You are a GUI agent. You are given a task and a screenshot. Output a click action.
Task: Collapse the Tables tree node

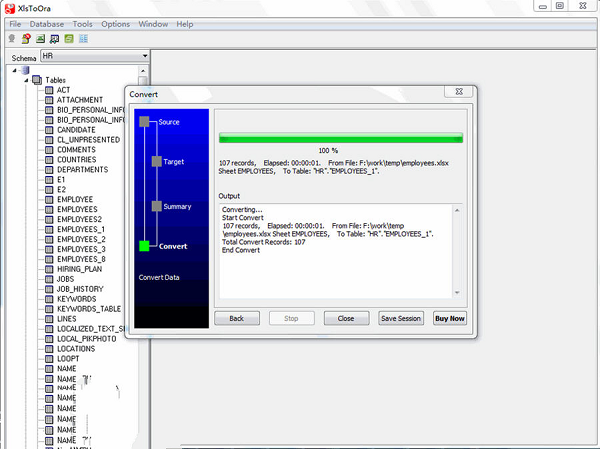tap(25, 80)
